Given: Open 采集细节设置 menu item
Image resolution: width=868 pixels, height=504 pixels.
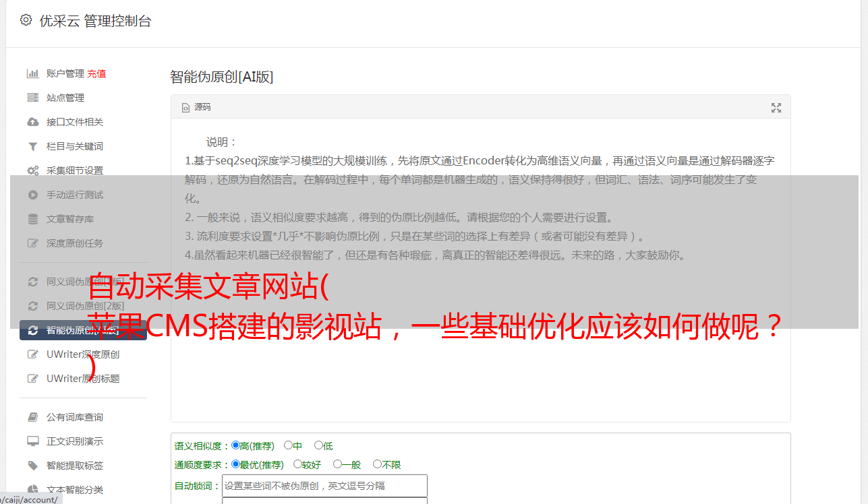Looking at the screenshot, I should point(75,170).
